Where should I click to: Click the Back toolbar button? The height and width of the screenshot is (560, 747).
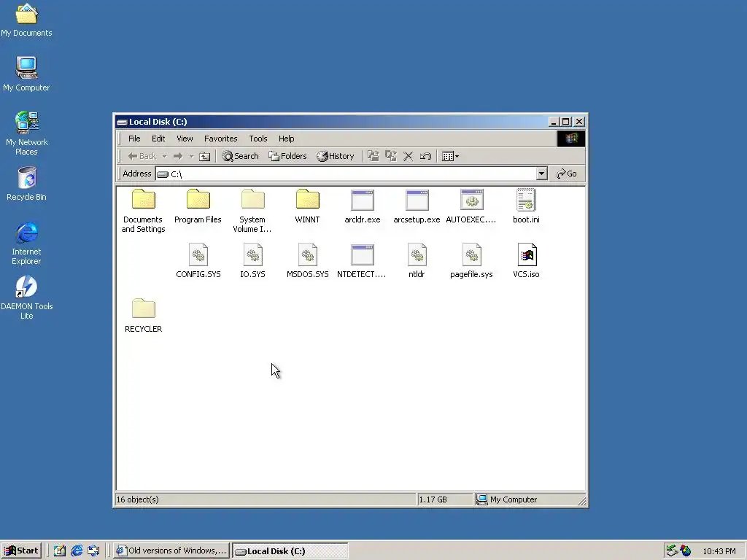[x=142, y=156]
